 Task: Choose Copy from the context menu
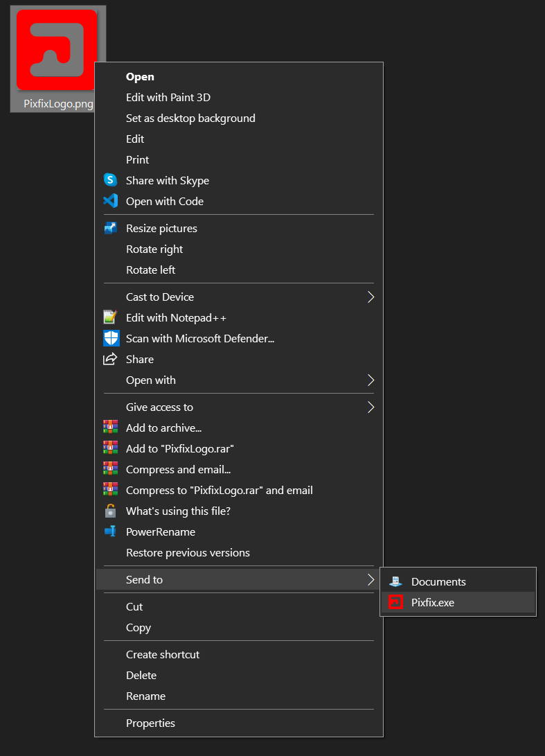(239, 627)
